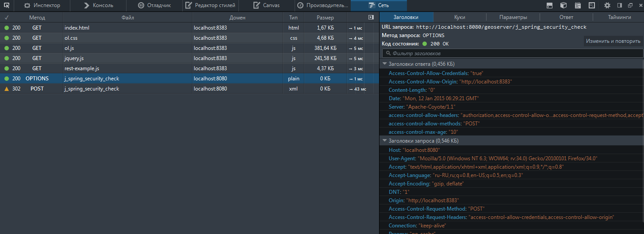Click the User-Agent request header
Viewport: 644px width, 234px height.
[x=512, y=159]
